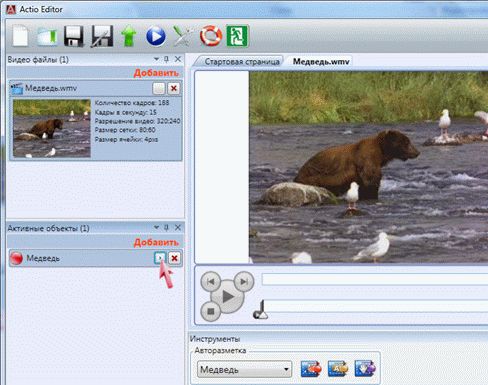Switch to the Стартовая страница tab
The width and height of the screenshot is (488, 385).
[242, 62]
